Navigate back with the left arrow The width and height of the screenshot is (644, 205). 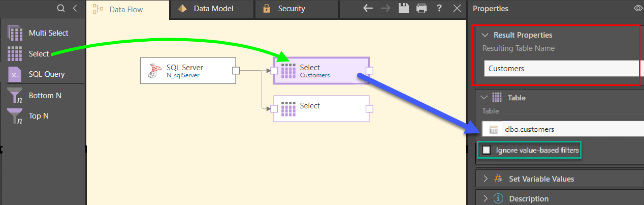click(x=368, y=8)
